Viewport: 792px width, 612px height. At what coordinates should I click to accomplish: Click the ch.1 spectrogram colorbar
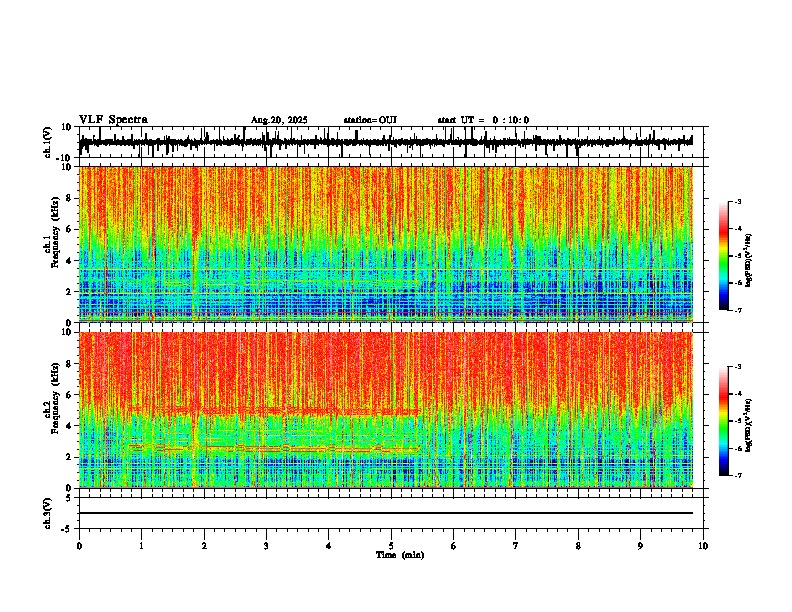click(x=724, y=256)
